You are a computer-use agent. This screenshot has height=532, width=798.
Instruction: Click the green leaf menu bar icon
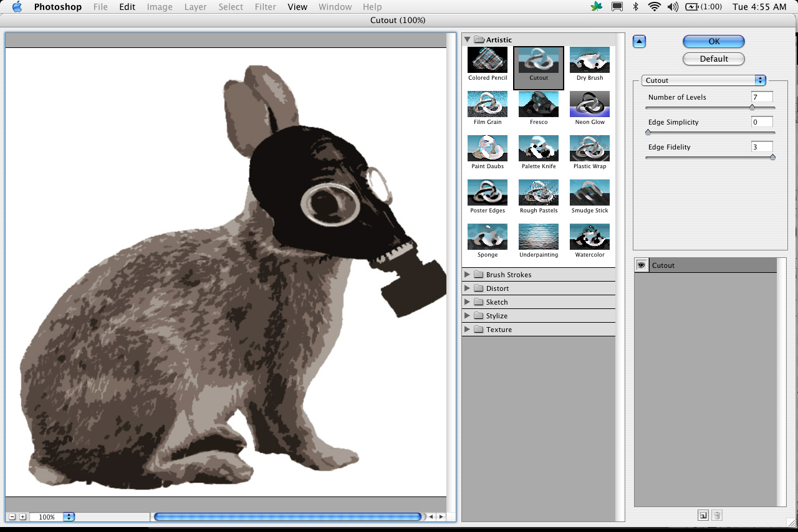pos(597,7)
